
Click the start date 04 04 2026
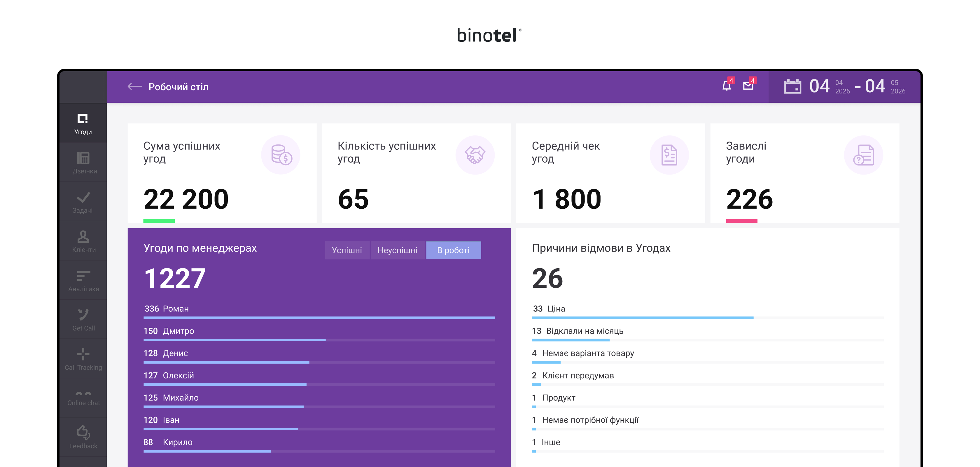click(829, 86)
